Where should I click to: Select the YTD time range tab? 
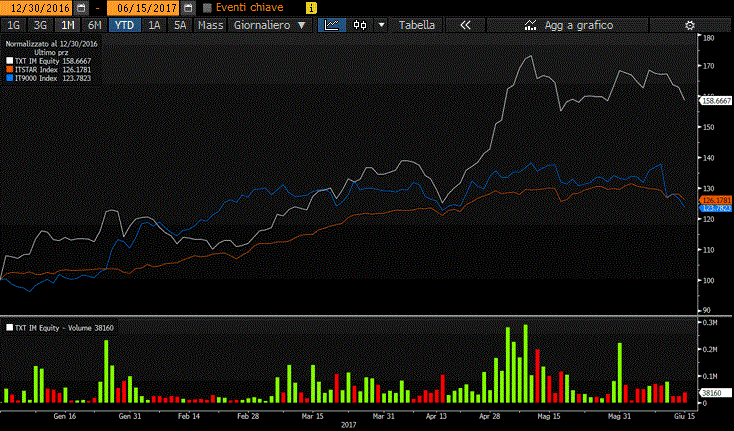point(123,24)
